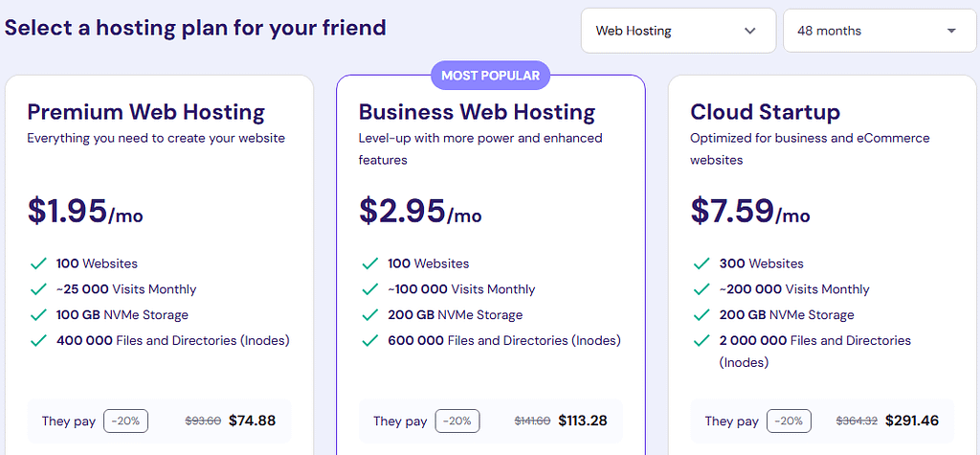Click the -20% discount tag in Cloud Startup card
Viewport: 980px width, 455px height.
790,421
